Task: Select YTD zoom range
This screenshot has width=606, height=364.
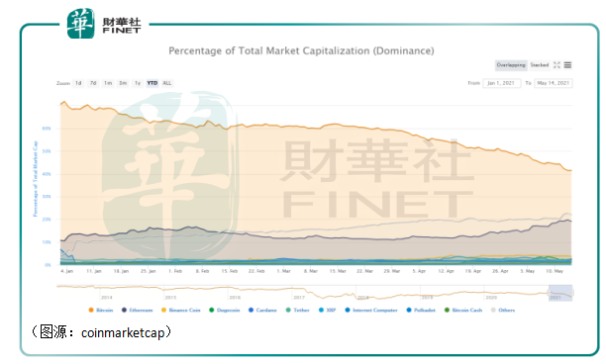Action: click(x=152, y=83)
